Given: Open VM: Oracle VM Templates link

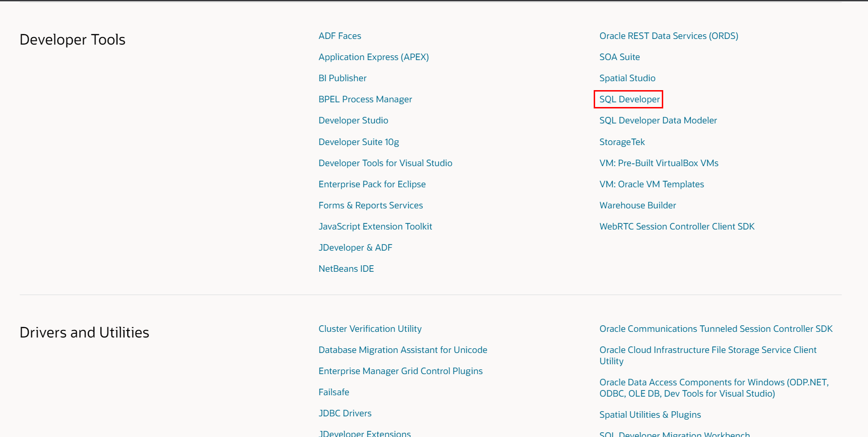Looking at the screenshot, I should coord(651,184).
